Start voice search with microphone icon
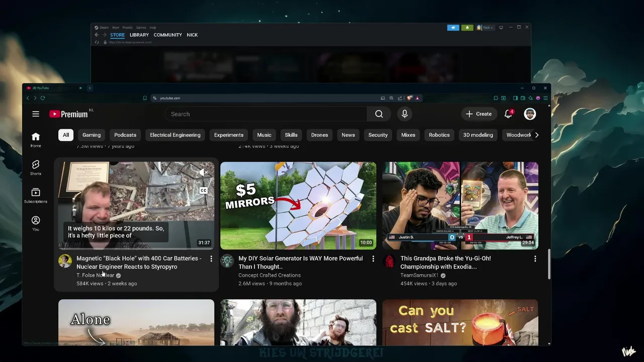Screen dimensions: 644x362 (405, 114)
